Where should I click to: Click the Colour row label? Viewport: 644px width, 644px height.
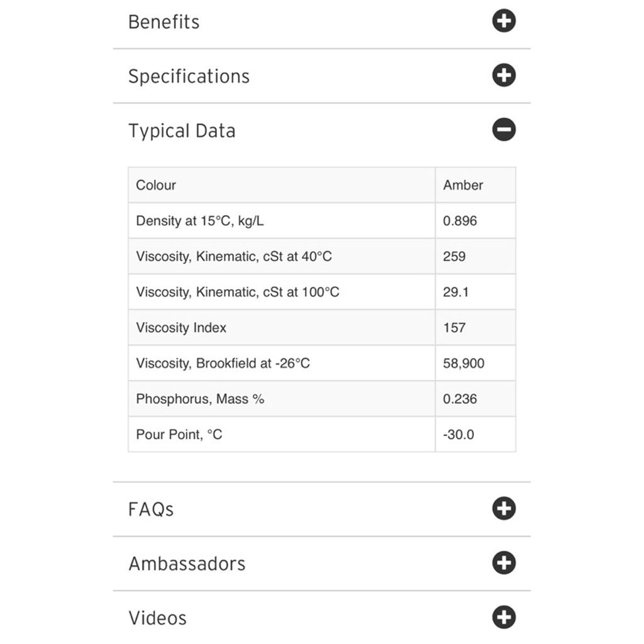(x=156, y=186)
